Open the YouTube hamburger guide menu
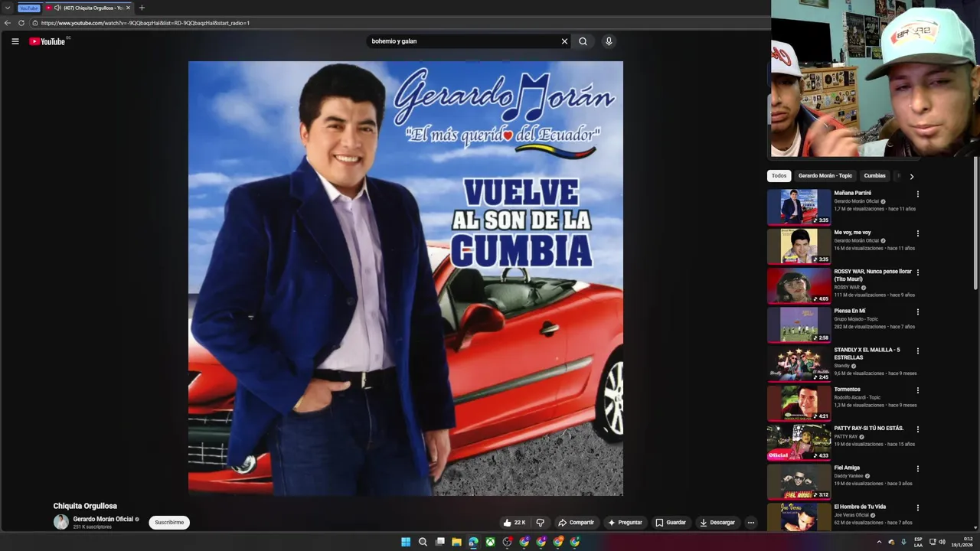Screen dimensions: 980x551 click(x=15, y=41)
